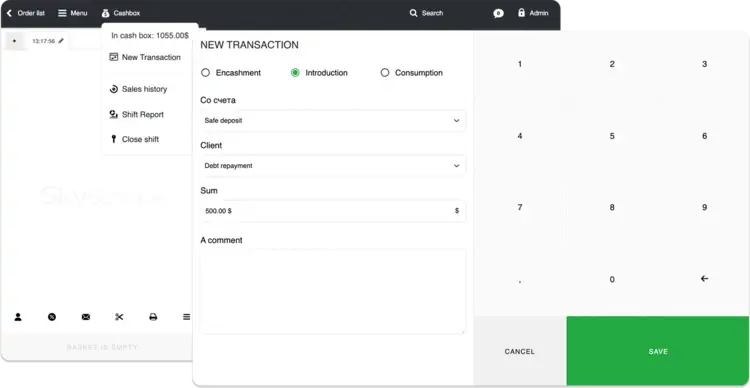
Task: Add a new order tab with plus
Action: (x=14, y=41)
